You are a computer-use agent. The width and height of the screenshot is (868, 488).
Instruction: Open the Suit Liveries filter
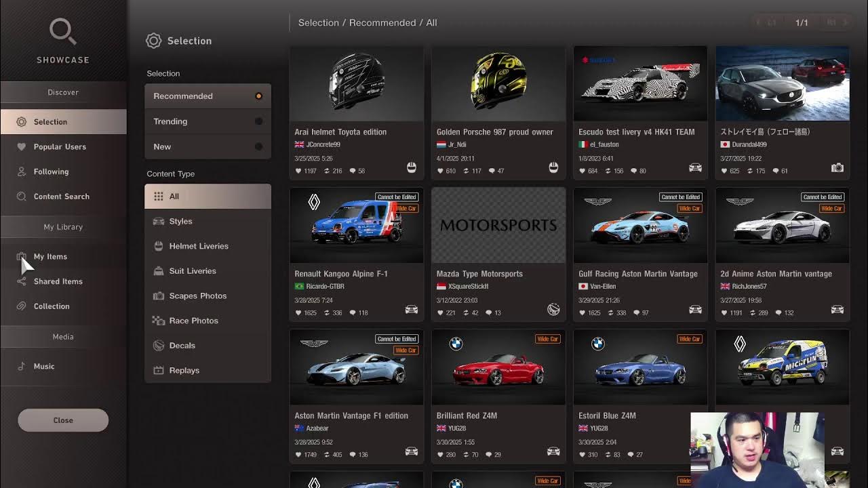[159, 270]
